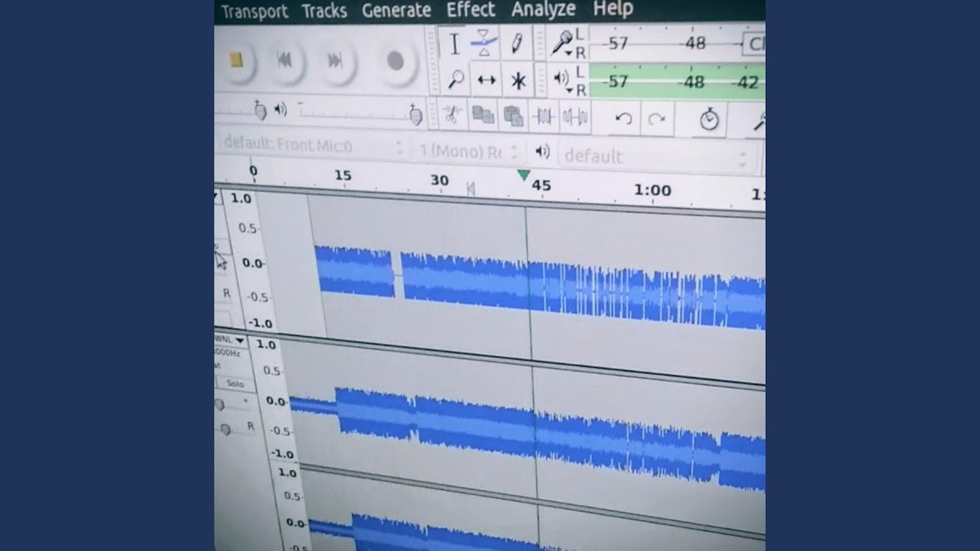
Task: Select the Multi-tool asterisk icon
Action: tap(518, 81)
